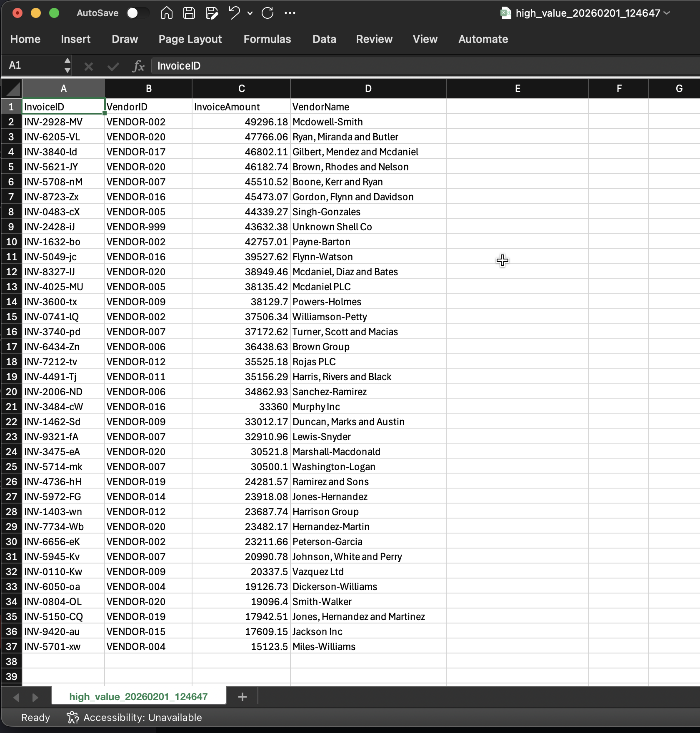This screenshot has height=733, width=700.
Task: Click the Select All corner triangle
Action: coord(12,89)
